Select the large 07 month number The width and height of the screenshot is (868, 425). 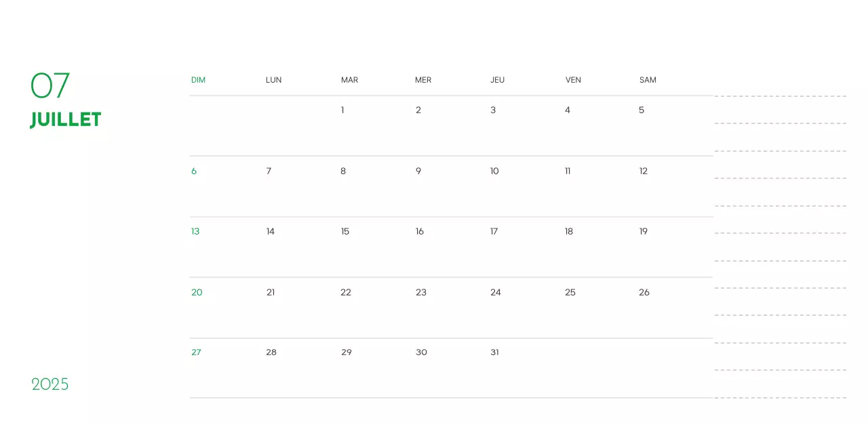pyautogui.click(x=50, y=85)
